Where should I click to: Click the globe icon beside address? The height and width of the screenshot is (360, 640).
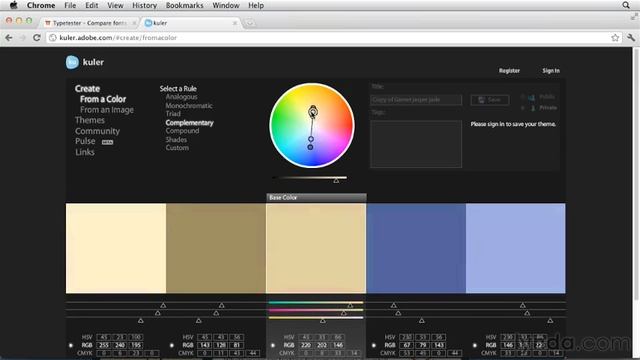pos(52,38)
